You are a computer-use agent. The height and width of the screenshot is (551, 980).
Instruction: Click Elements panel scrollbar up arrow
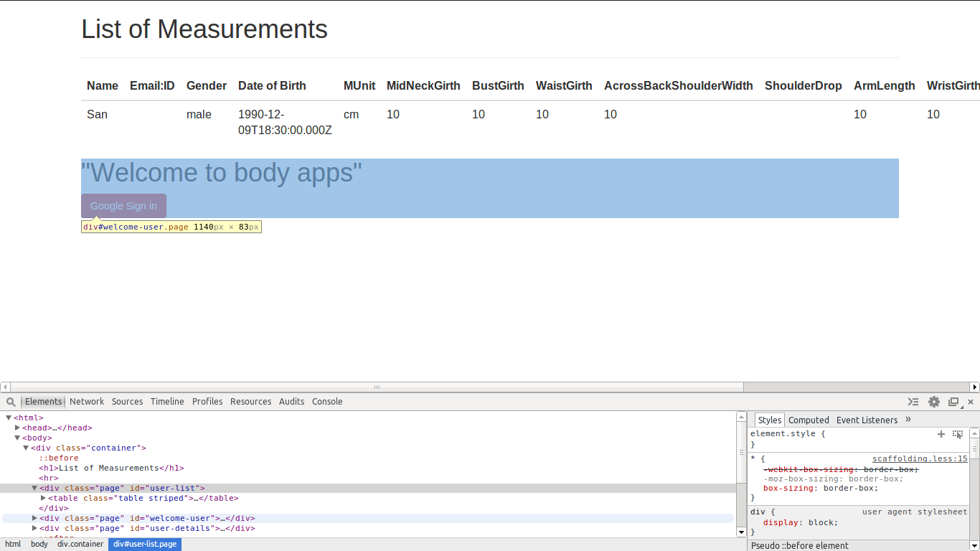[x=742, y=417]
